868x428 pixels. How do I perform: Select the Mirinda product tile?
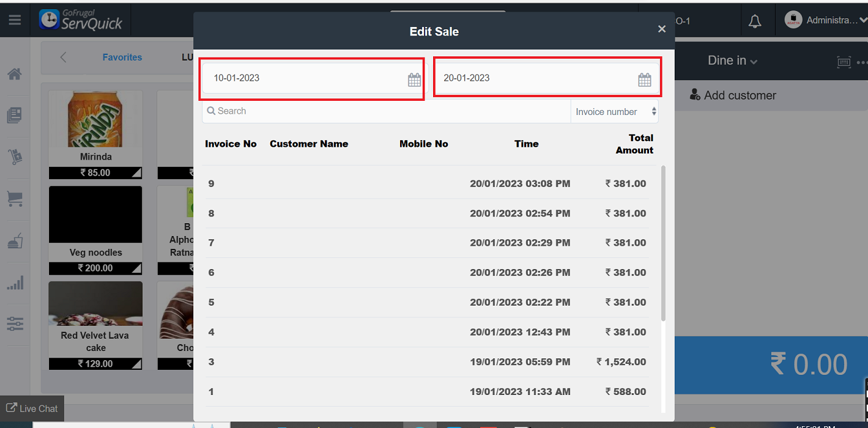pos(95,135)
